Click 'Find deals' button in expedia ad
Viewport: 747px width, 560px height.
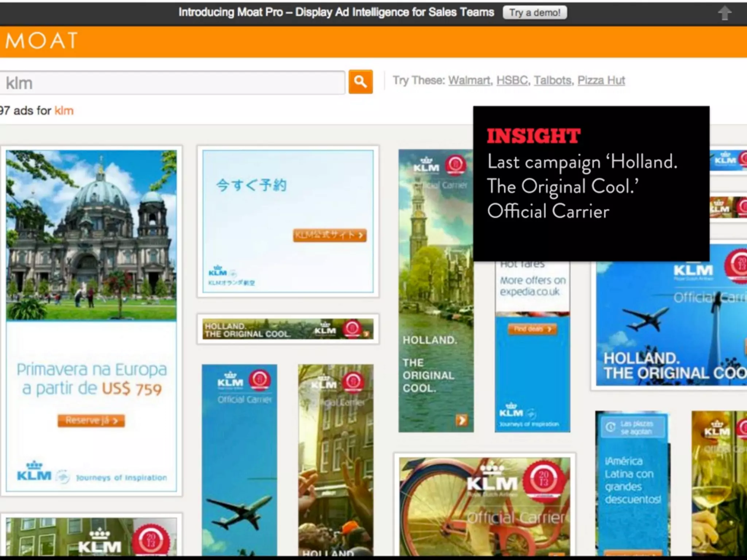tap(533, 329)
